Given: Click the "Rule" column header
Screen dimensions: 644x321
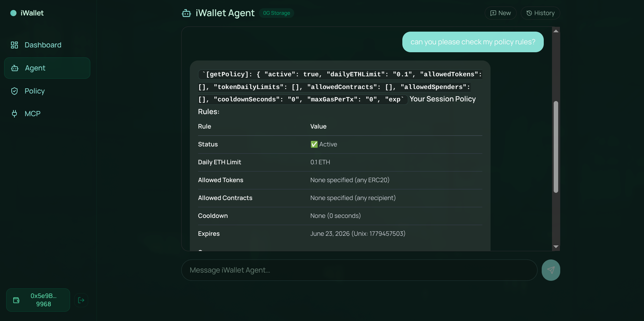Looking at the screenshot, I should click(x=205, y=126).
